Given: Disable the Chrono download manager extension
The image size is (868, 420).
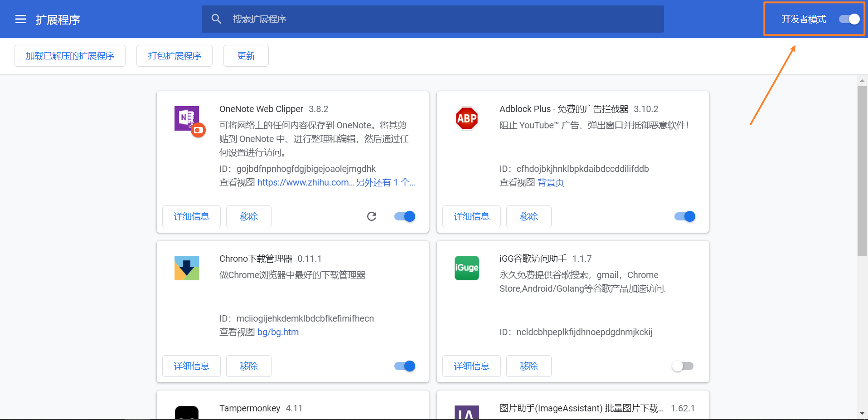Looking at the screenshot, I should point(405,366).
